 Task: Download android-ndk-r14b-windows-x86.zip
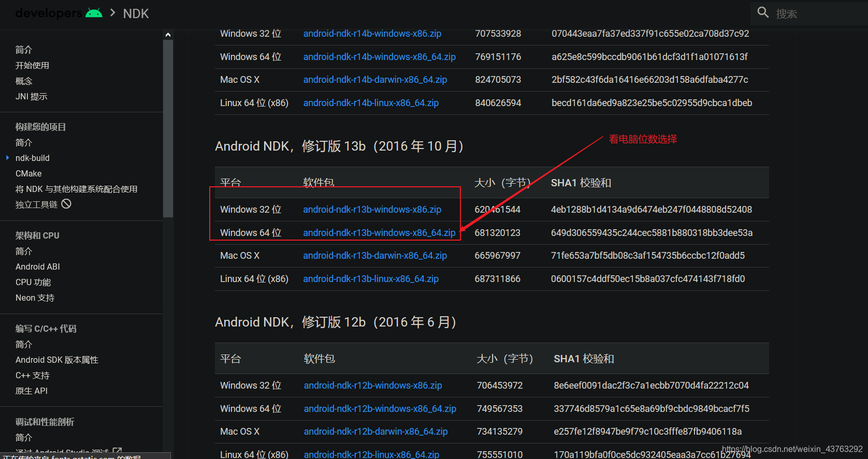click(x=372, y=34)
